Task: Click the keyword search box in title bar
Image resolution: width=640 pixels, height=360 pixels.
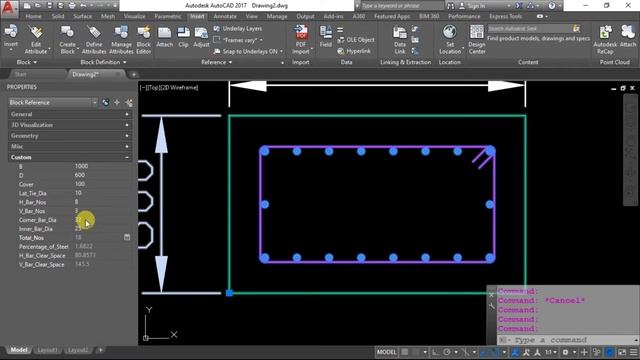Action: tap(402, 6)
